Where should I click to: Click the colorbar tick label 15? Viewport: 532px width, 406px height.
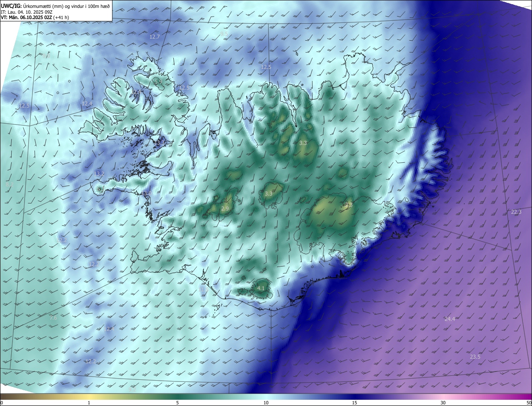[x=355, y=403]
